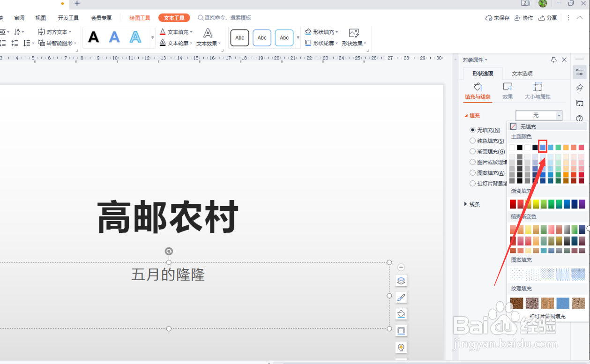Select the dark bold A text style
Viewport: 590px width, 364px height.
tap(93, 37)
